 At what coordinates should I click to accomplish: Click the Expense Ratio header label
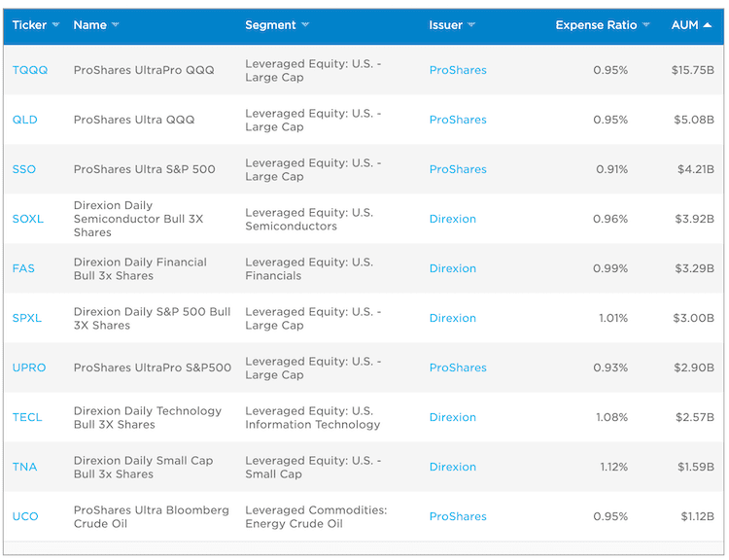coord(596,25)
